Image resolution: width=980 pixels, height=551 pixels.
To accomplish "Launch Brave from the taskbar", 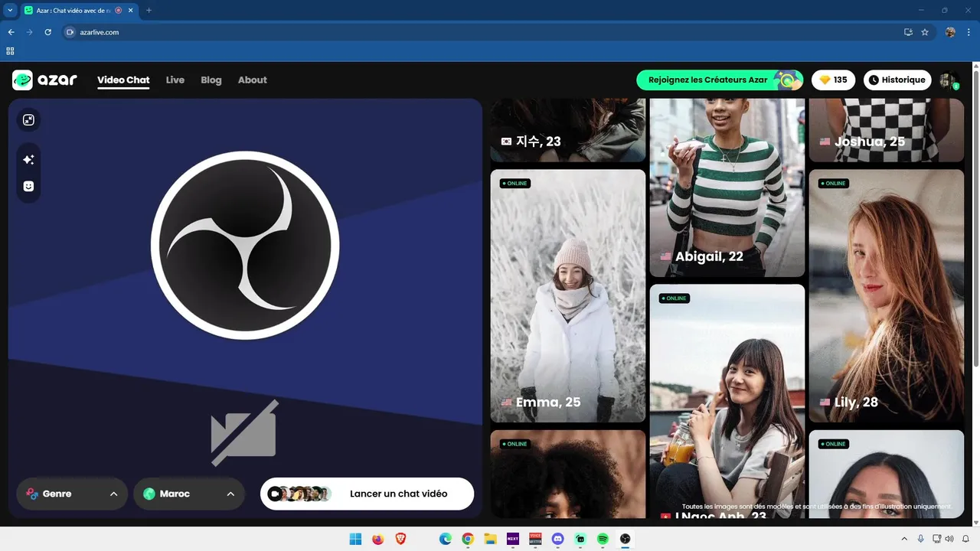I will (x=400, y=540).
